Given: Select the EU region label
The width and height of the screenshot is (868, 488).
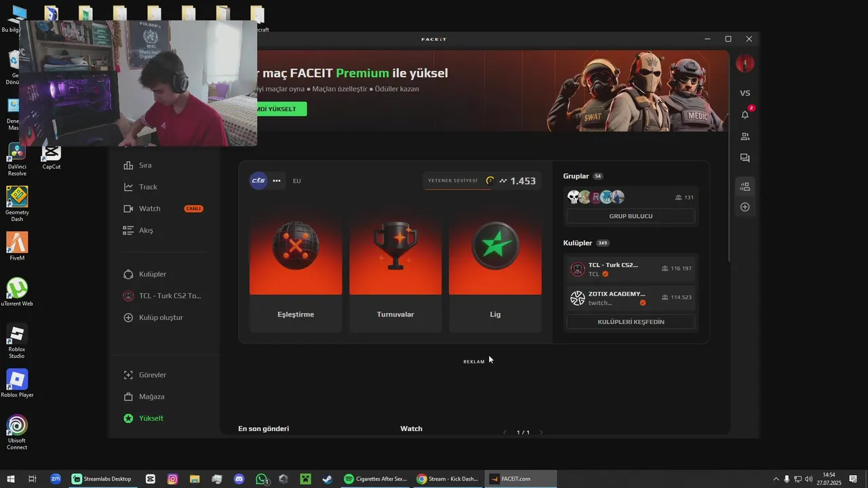Looking at the screenshot, I should 297,181.
